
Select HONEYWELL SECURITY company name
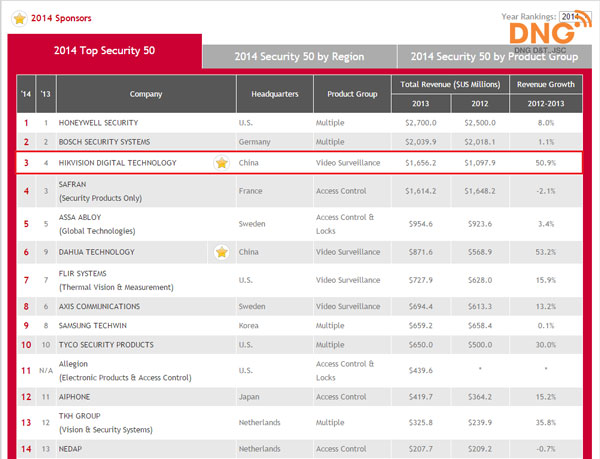coord(98,123)
